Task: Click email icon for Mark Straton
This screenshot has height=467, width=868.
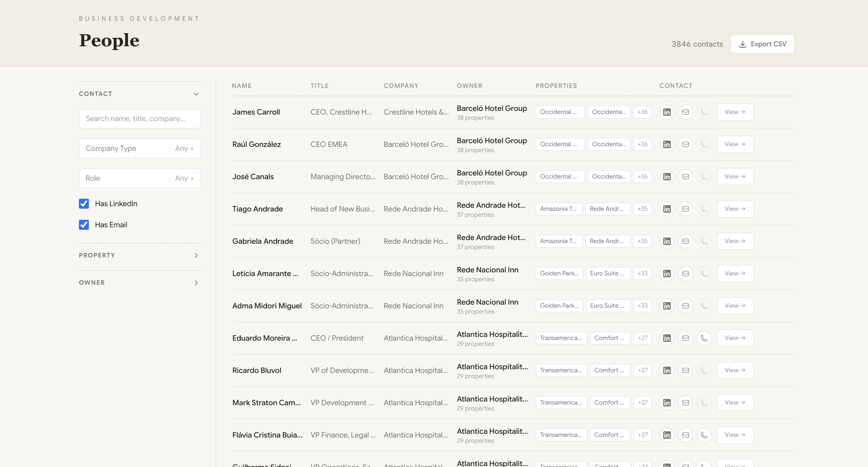Action: click(685, 403)
